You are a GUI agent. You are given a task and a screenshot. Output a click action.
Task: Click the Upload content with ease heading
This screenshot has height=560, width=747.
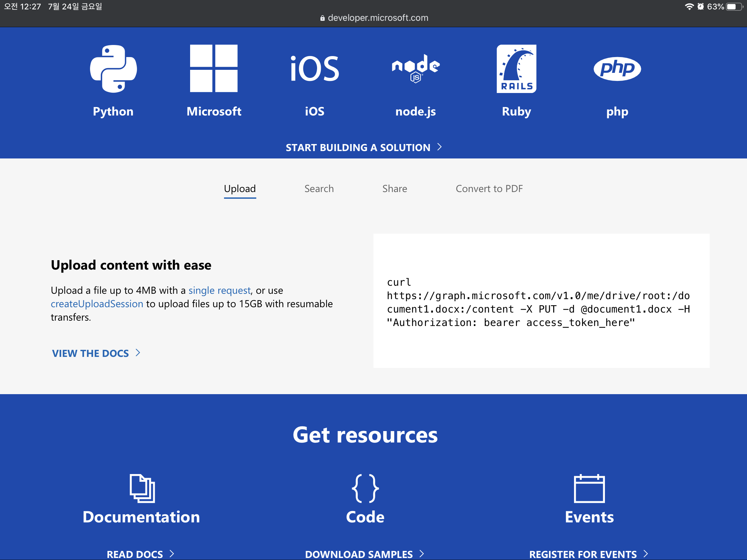(131, 265)
